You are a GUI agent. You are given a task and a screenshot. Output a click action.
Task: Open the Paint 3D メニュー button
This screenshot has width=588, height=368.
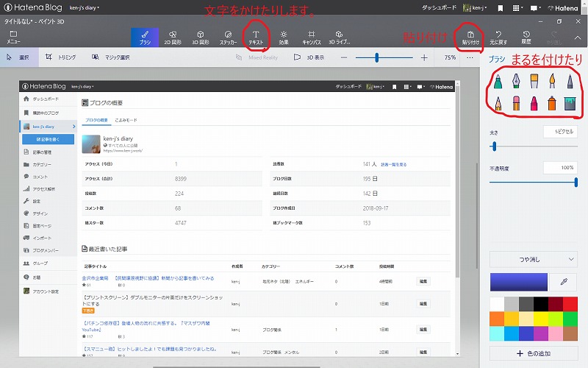pyautogui.click(x=13, y=38)
